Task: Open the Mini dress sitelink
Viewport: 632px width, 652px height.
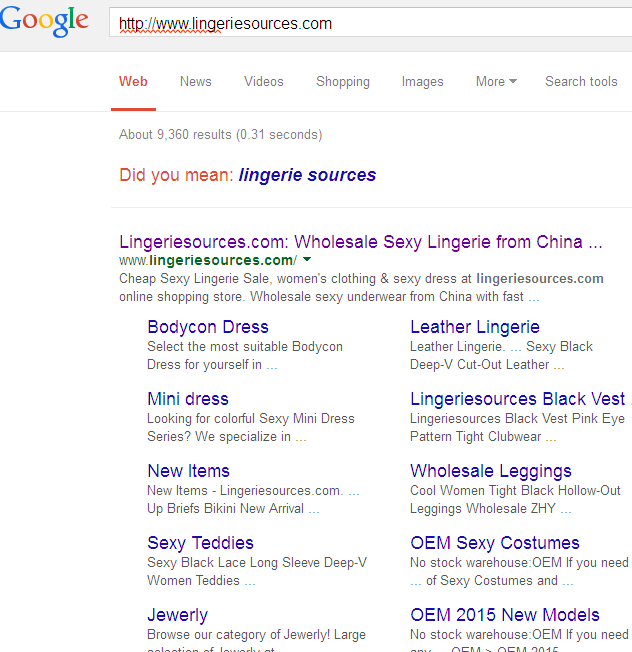Action: click(x=188, y=399)
